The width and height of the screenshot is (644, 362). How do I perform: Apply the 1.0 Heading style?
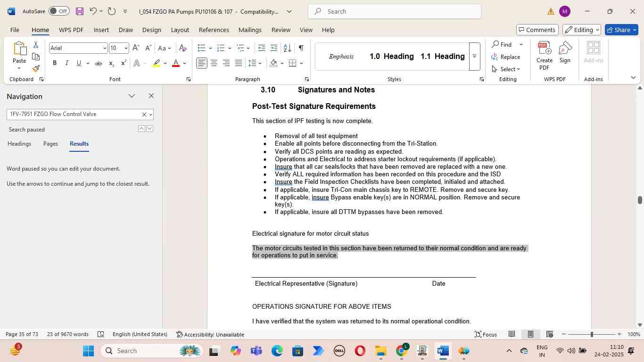(391, 57)
